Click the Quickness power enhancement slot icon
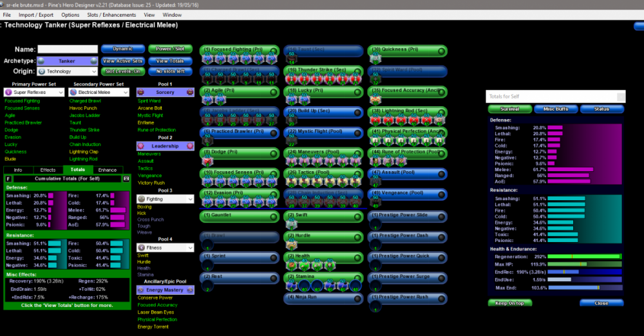This screenshot has width=644, height=336. pos(375,59)
